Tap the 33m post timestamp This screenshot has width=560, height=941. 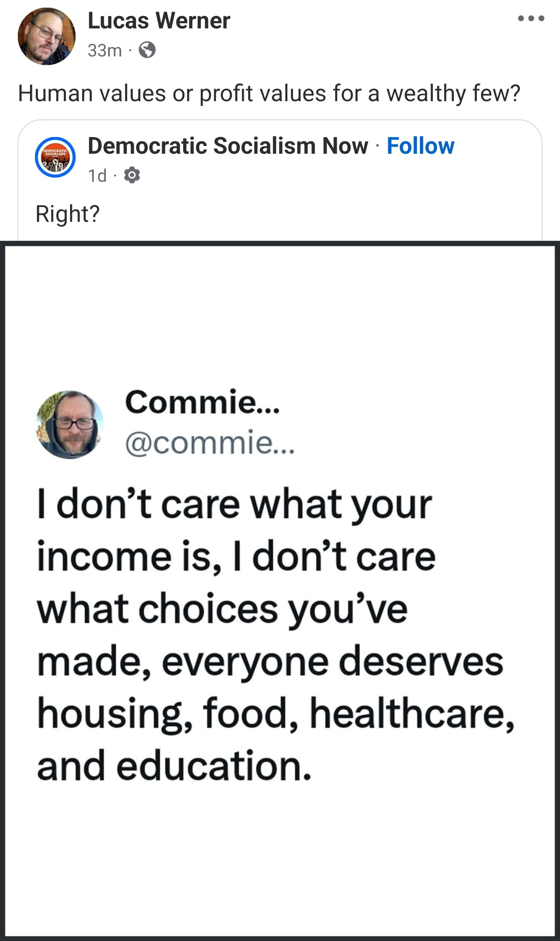click(x=105, y=51)
